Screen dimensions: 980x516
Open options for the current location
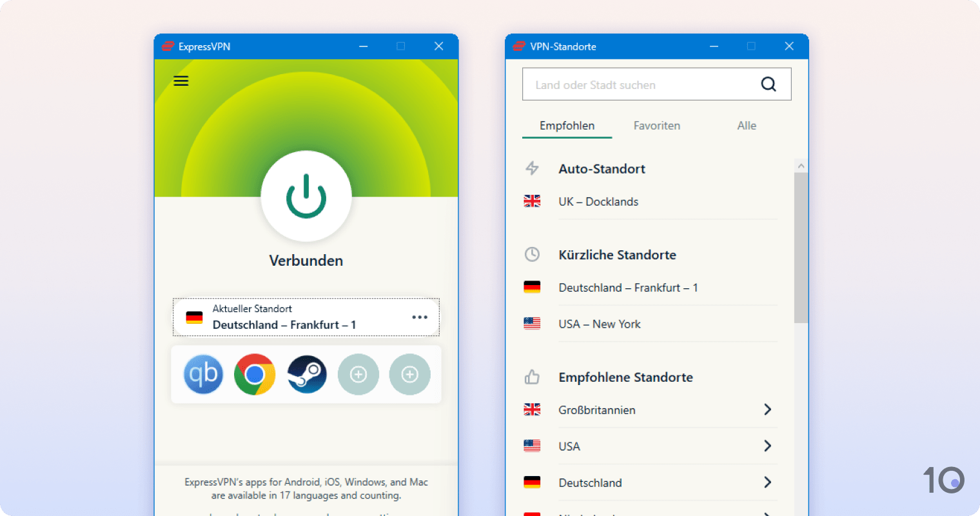click(x=420, y=317)
